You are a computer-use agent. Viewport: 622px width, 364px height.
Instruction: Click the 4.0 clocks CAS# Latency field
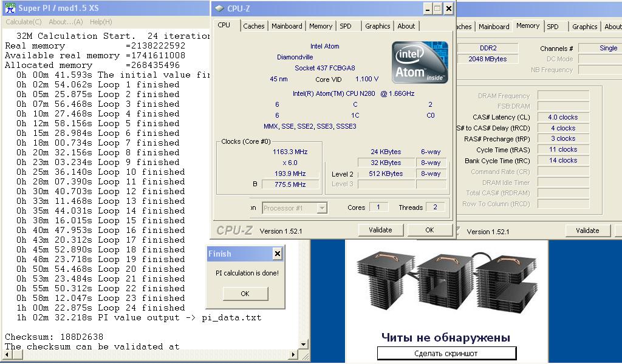tap(563, 117)
